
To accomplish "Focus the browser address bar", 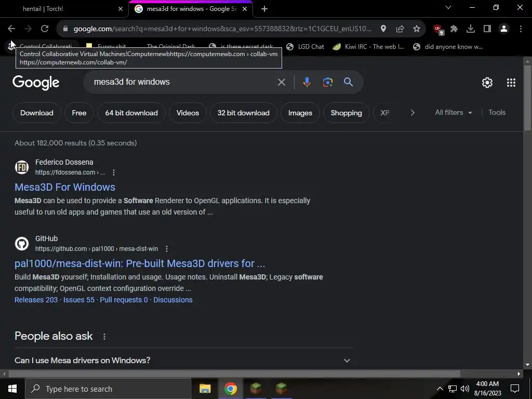I will point(222,29).
